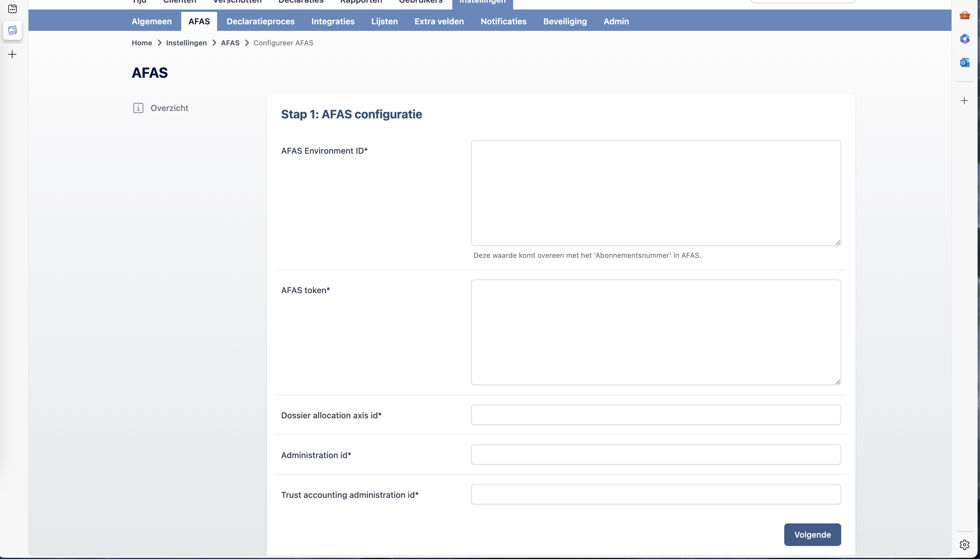This screenshot has width=980, height=559.
Task: Click the AFAS token label
Action: click(306, 290)
